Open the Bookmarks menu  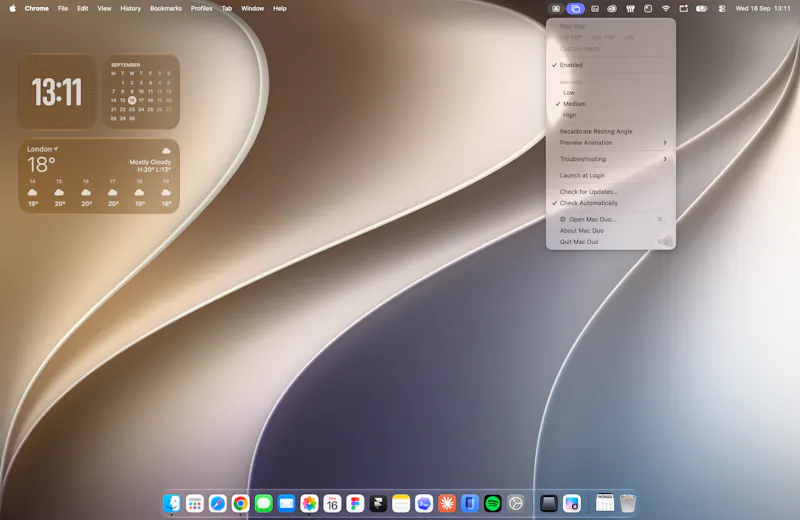(166, 8)
